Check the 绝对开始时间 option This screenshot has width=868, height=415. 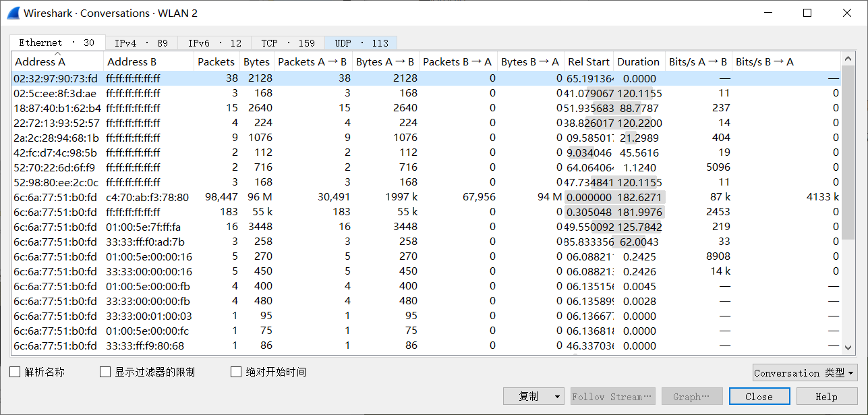tap(235, 372)
